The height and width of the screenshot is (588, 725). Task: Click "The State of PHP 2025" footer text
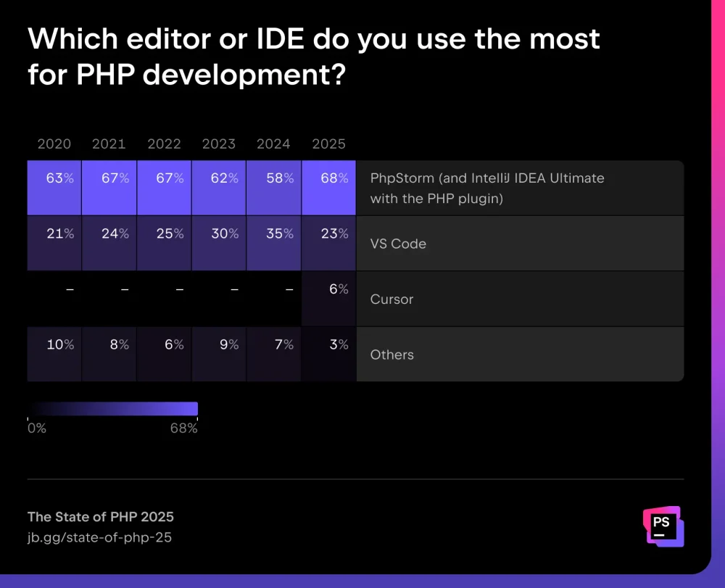[x=100, y=517]
